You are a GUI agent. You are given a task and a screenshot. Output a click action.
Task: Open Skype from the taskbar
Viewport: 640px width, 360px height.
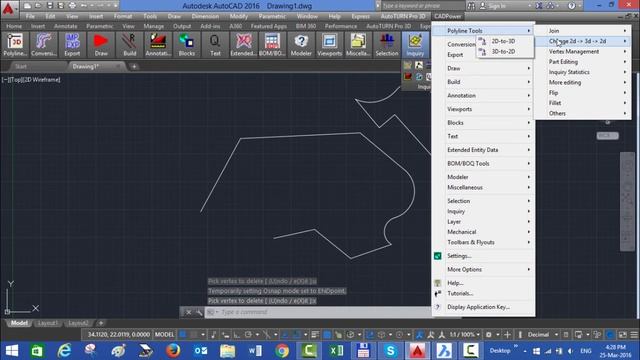click(390, 351)
